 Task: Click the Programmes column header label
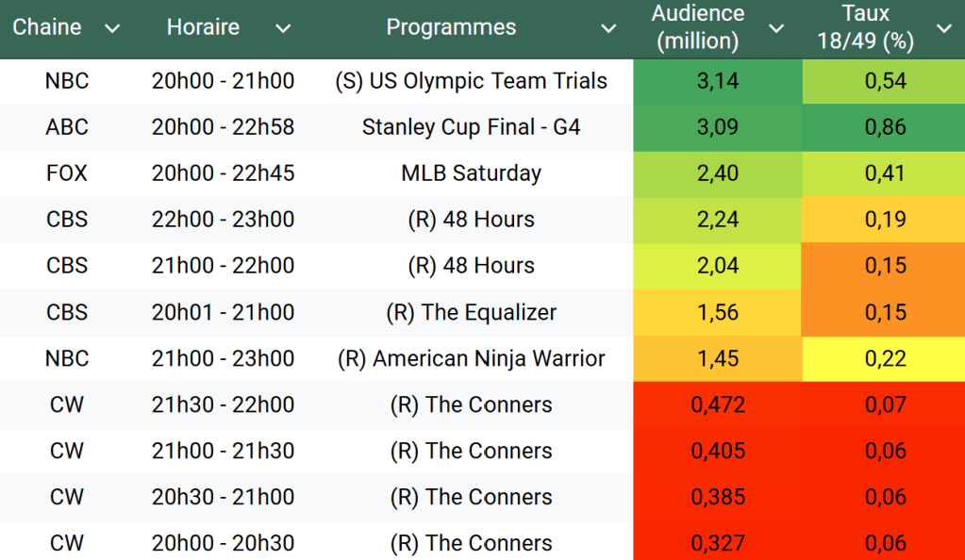[451, 28]
